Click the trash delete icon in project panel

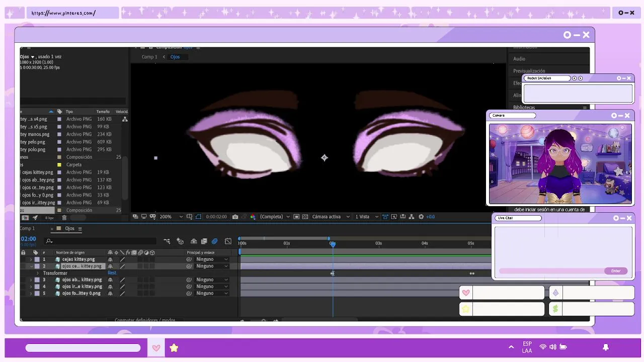64,218
